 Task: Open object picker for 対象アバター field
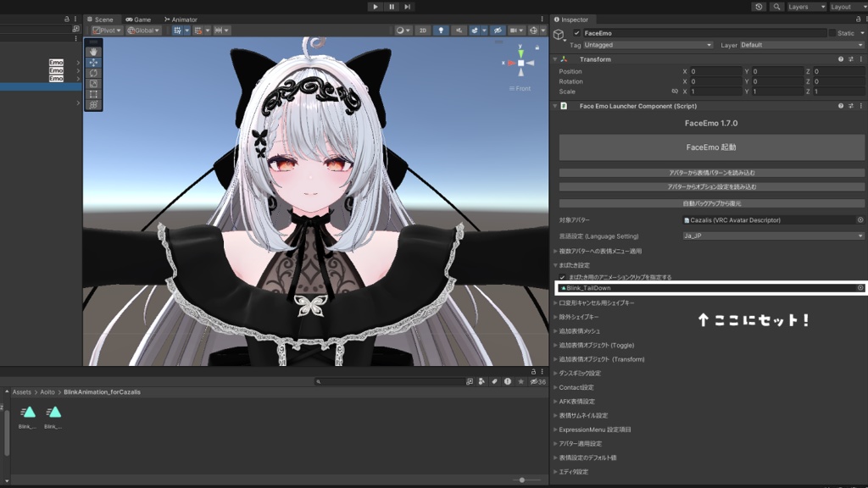860,219
